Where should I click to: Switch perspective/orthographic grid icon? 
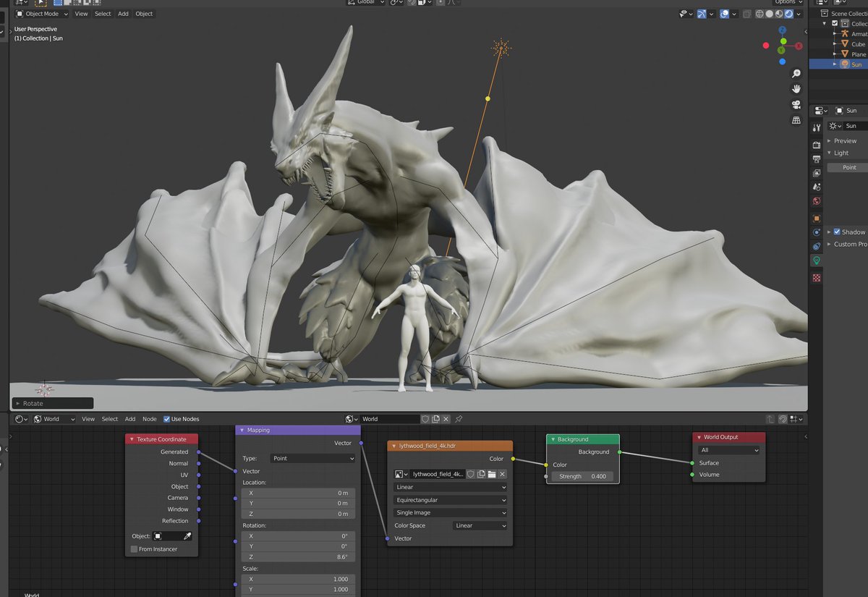click(x=796, y=120)
